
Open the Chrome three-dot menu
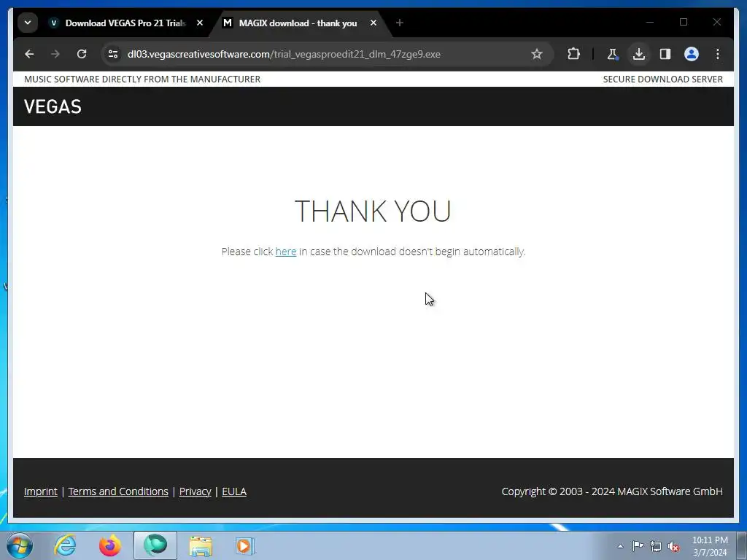coord(718,54)
